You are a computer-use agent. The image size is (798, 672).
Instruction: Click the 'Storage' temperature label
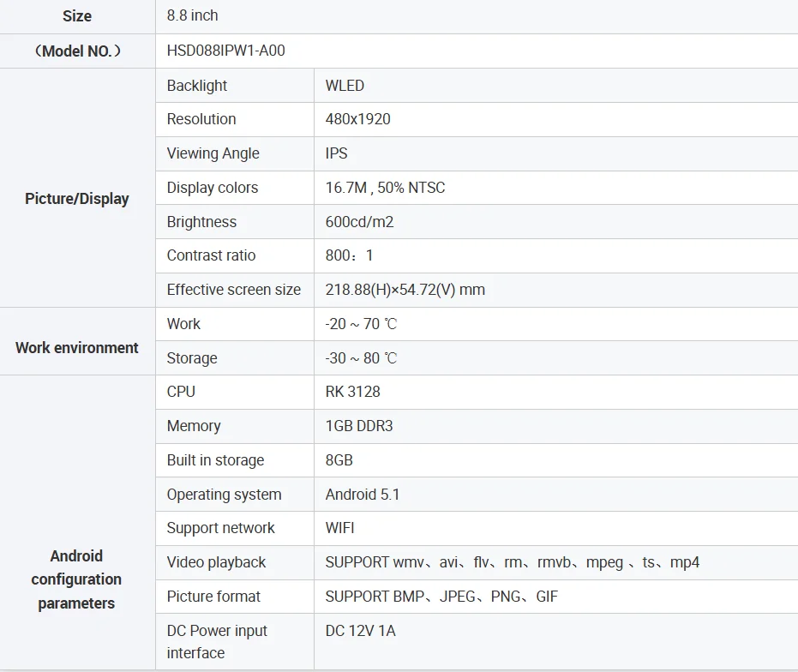click(x=192, y=358)
